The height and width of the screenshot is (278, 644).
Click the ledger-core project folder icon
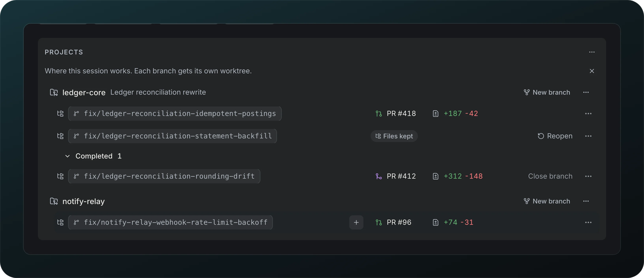click(x=54, y=92)
